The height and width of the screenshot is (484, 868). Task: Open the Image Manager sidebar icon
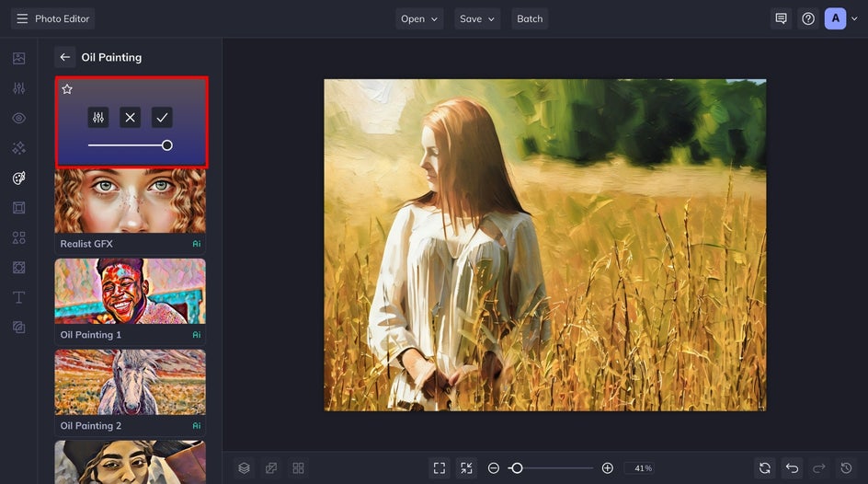[18, 58]
